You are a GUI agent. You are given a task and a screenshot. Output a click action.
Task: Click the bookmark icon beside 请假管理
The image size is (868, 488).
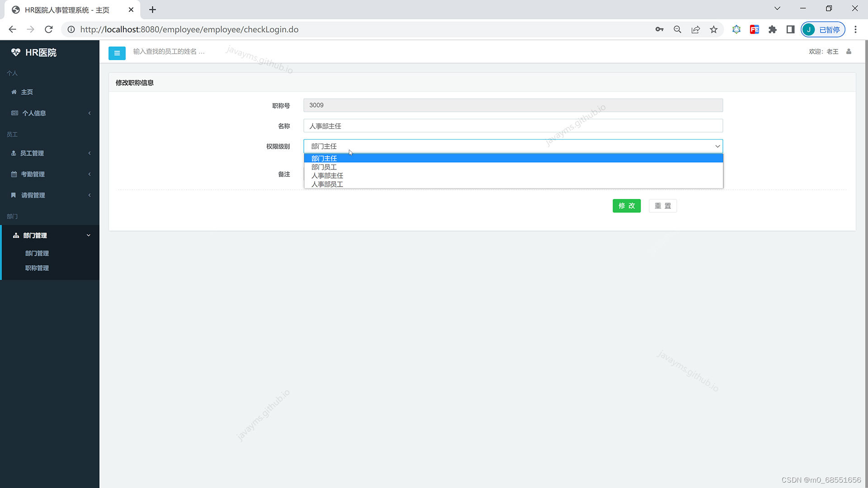(14, 195)
